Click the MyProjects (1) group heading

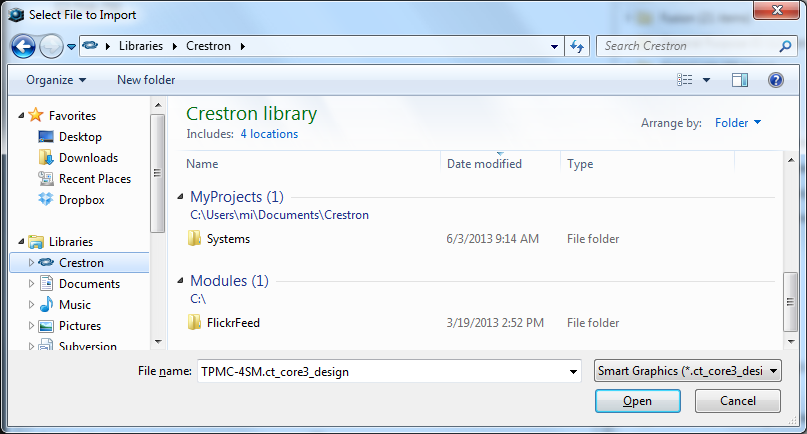click(237, 197)
